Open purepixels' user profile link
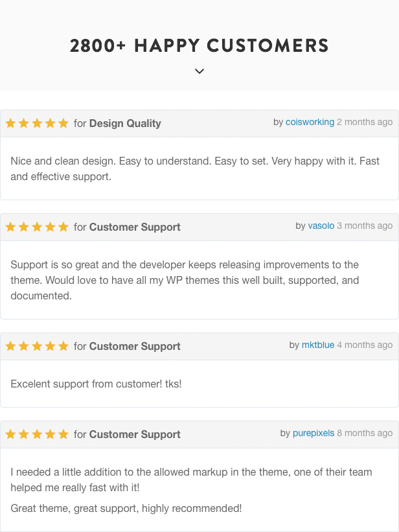The image size is (399, 532). (313, 434)
